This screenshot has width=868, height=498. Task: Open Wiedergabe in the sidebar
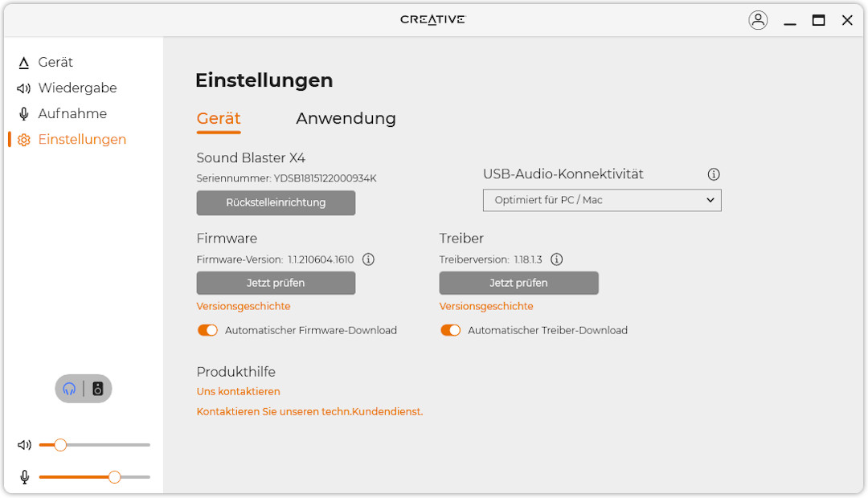pyautogui.click(x=77, y=88)
